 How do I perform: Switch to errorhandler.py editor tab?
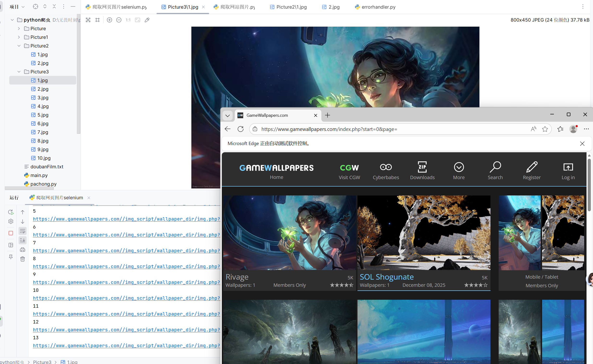click(x=378, y=7)
